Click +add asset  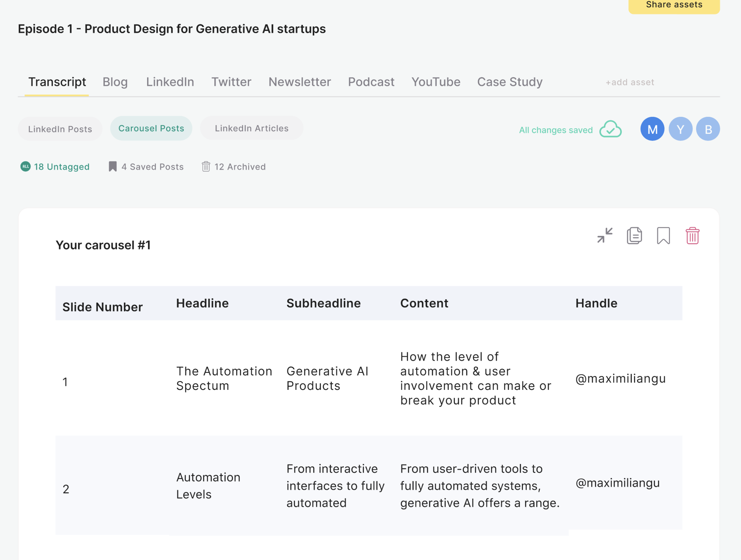click(629, 82)
